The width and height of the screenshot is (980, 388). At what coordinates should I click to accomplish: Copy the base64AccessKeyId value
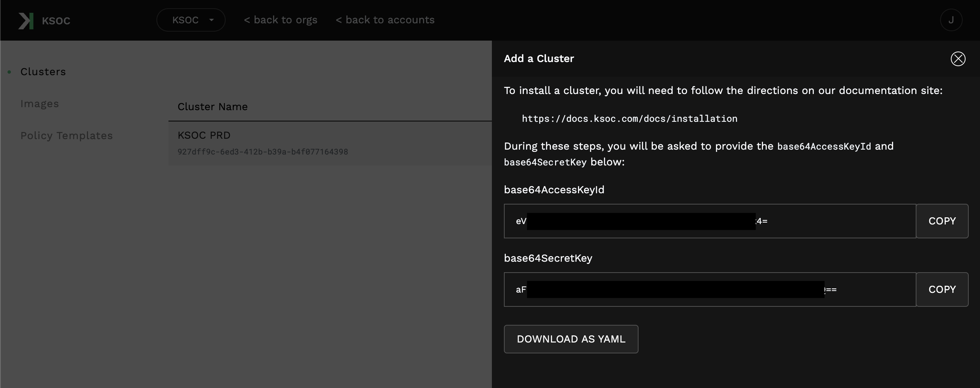[942, 221]
